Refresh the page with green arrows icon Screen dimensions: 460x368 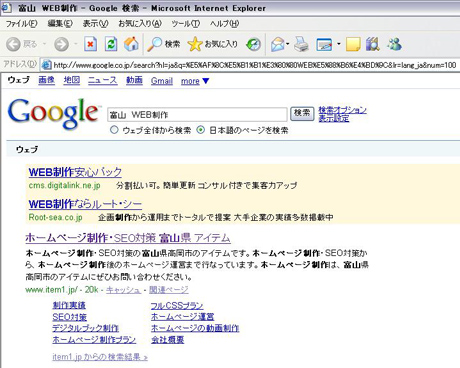(x=111, y=44)
